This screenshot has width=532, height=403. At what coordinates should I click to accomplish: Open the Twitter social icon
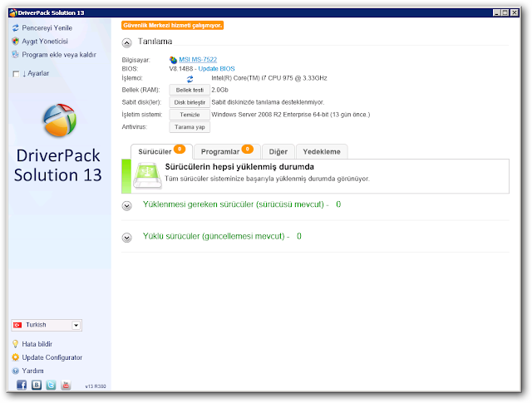pos(51,385)
